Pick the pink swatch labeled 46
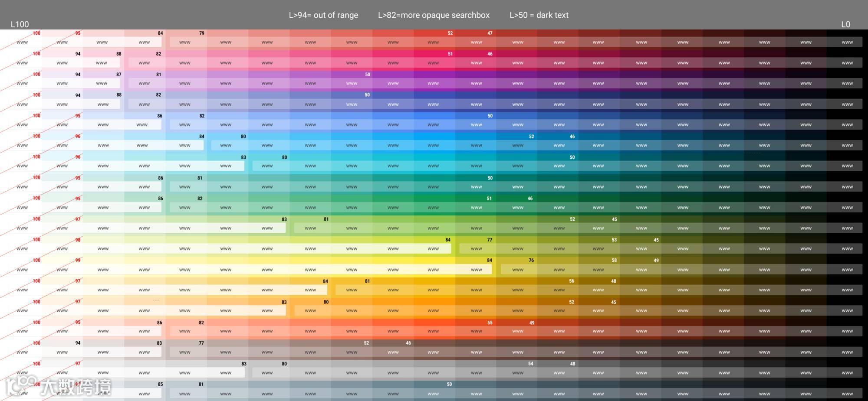 (x=476, y=59)
